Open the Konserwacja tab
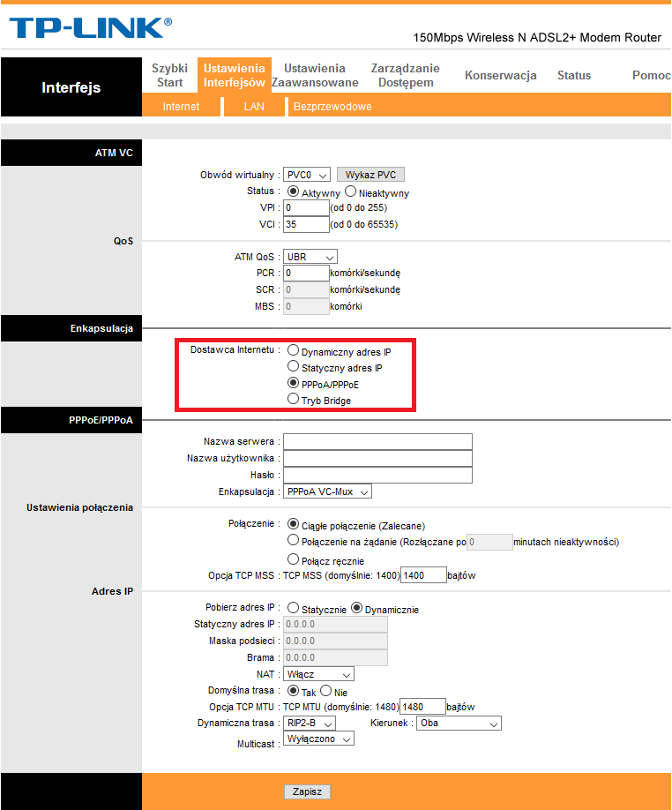Screen dimensions: 672x810 coord(500,75)
